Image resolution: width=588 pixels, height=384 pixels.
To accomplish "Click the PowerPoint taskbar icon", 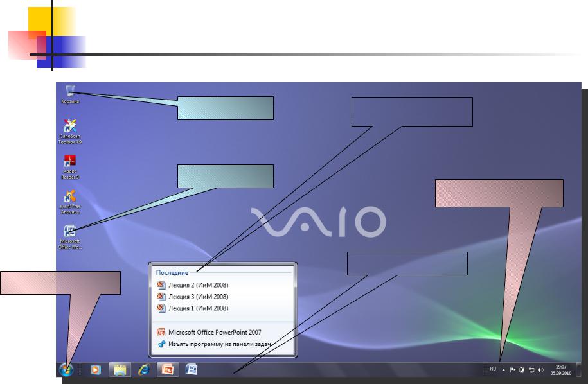I will 168,370.
